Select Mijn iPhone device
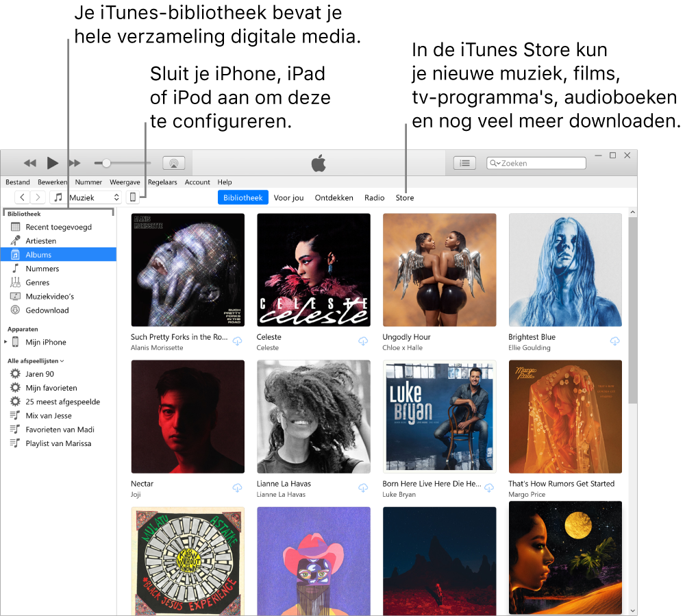This screenshot has height=616, width=685. tap(58, 342)
